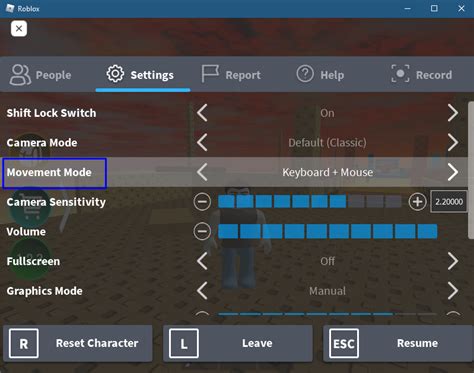The image size is (474, 373).
Task: Click the R key icon
Action: coord(24,343)
